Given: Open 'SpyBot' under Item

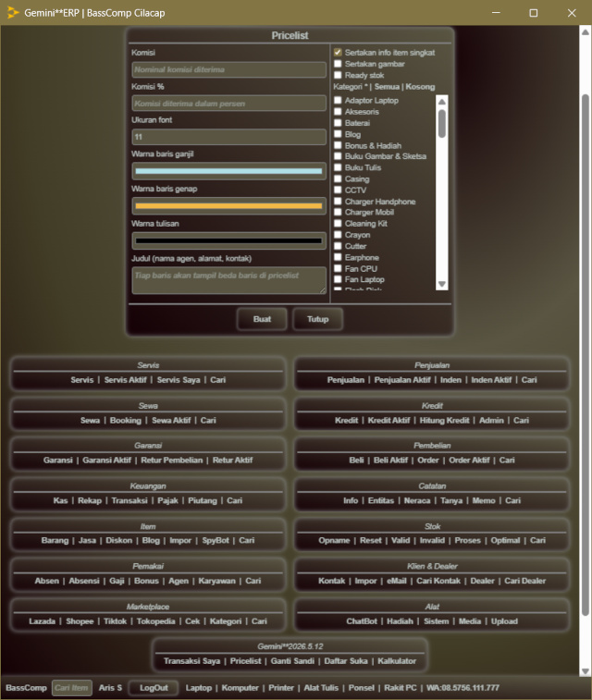Looking at the screenshot, I should click(x=216, y=540).
